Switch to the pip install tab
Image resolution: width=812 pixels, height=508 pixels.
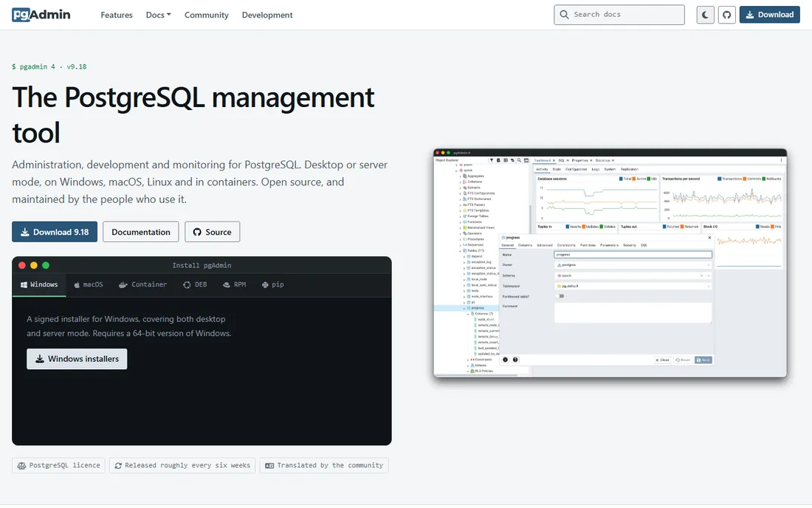coord(273,284)
